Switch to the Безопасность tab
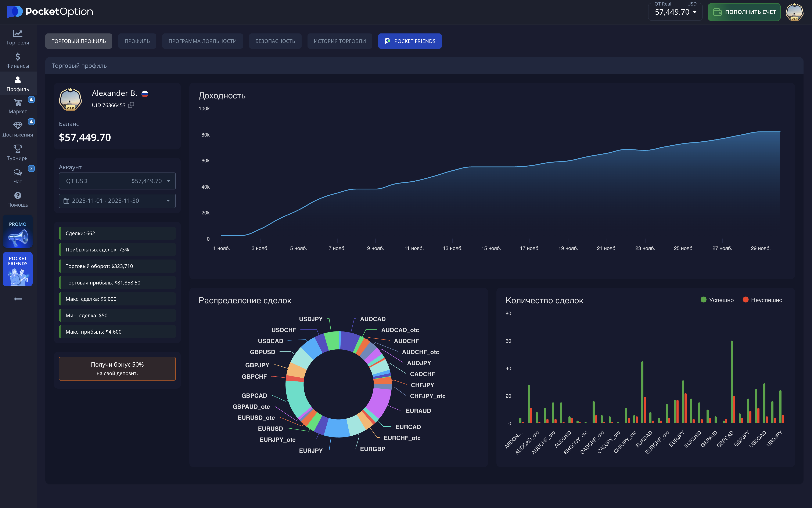The width and height of the screenshot is (812, 508). pos(275,41)
